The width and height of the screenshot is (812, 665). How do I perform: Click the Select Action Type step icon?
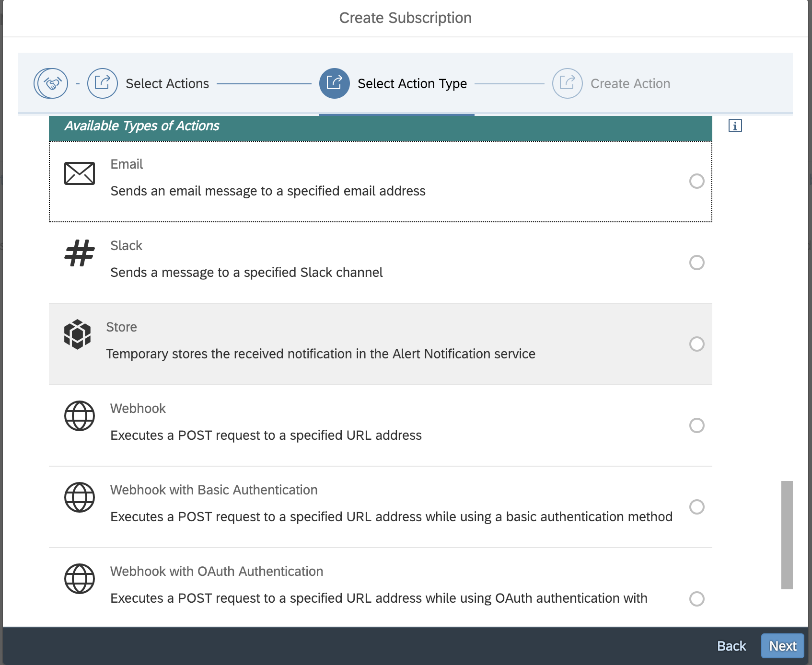[335, 83]
